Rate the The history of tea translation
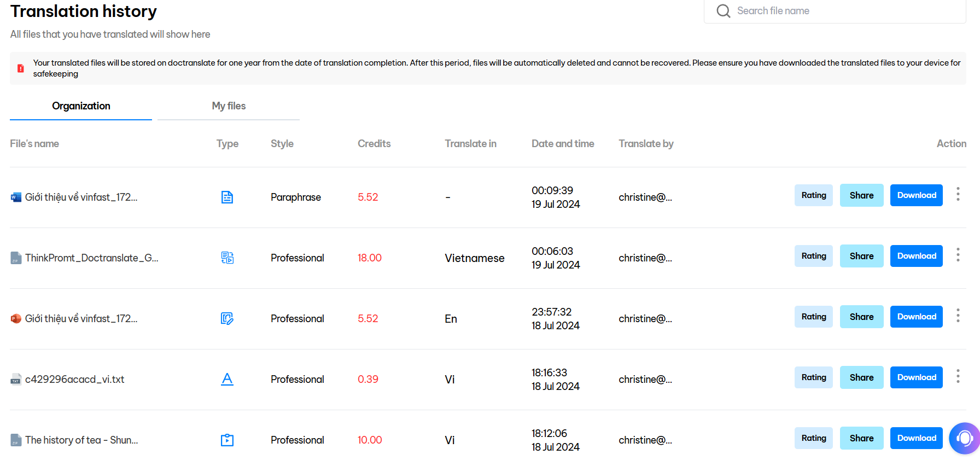This screenshot has height=466, width=980. coord(813,438)
